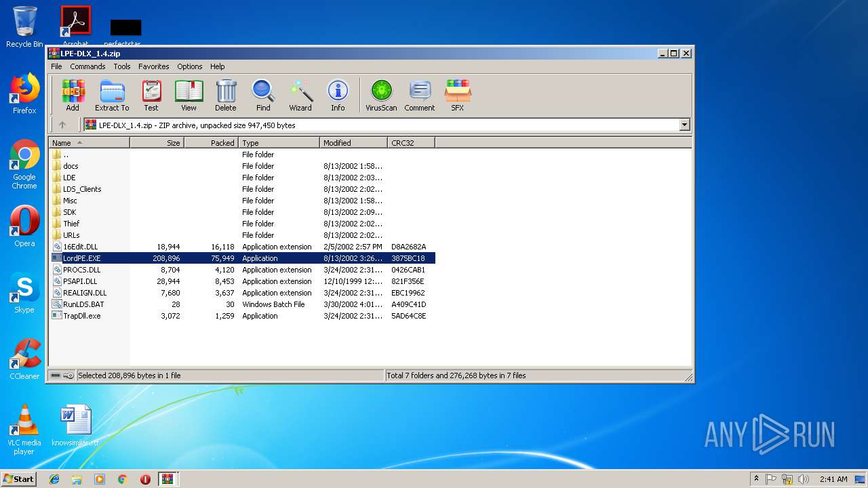The height and width of the screenshot is (488, 868).
Task: Open the Tools menu
Action: point(122,66)
